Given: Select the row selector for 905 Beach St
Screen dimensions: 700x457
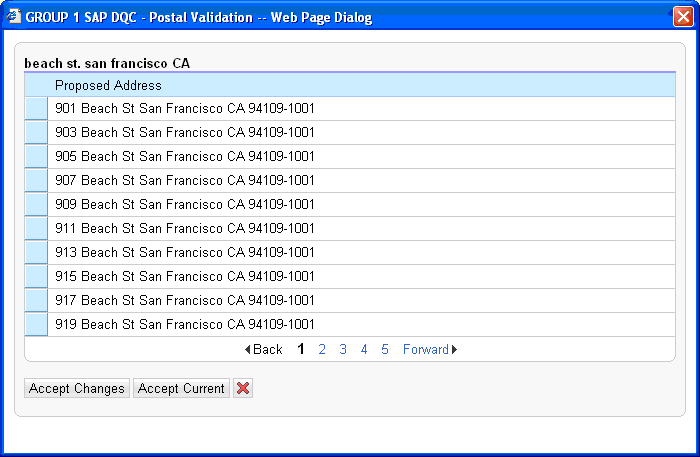Looking at the screenshot, I should tap(36, 156).
